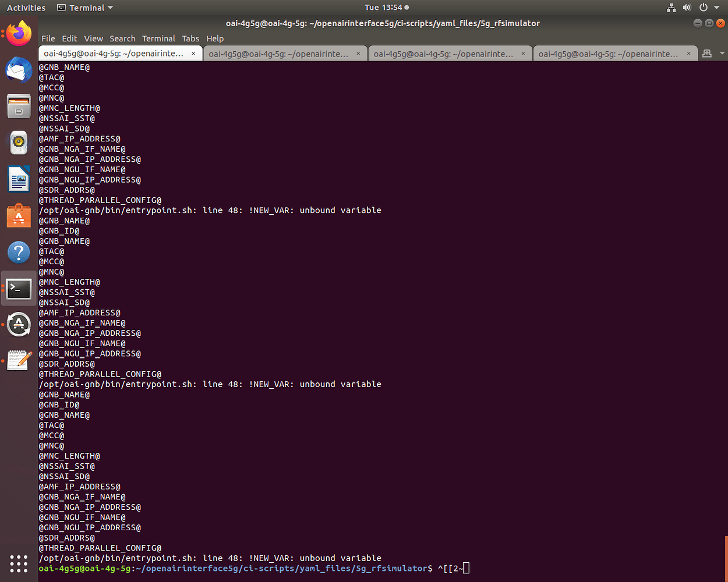Expand the system status menu arrow
The width and height of the screenshot is (728, 582).
pyautogui.click(x=718, y=8)
